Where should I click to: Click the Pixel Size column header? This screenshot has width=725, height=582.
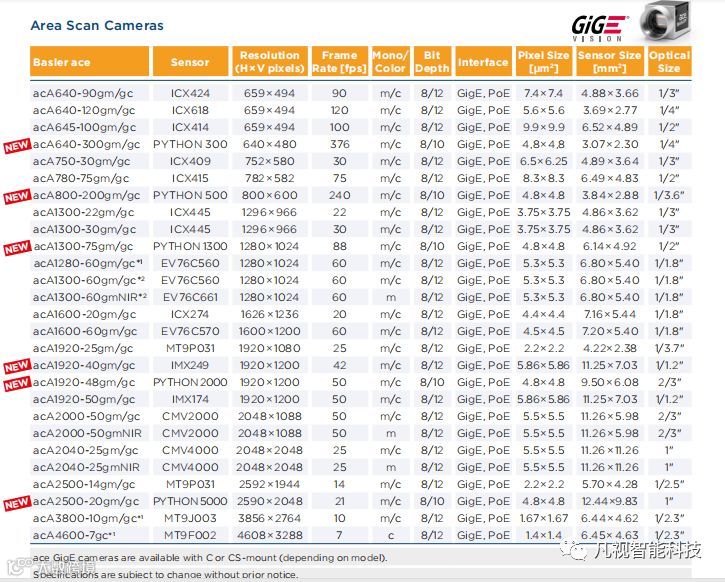tap(543, 61)
